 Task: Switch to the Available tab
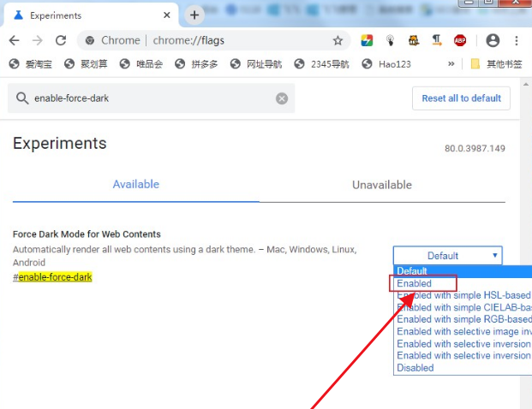[x=135, y=185]
